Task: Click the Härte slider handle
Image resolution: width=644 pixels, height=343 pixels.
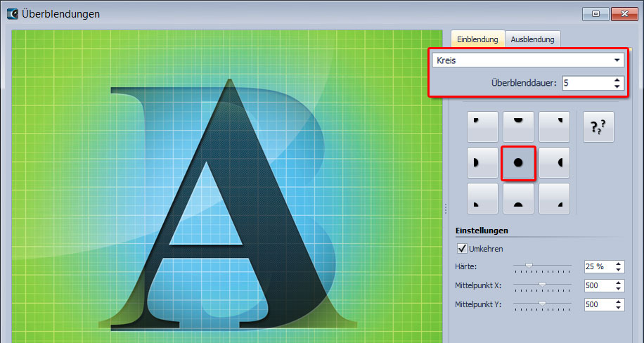Action: (529, 266)
